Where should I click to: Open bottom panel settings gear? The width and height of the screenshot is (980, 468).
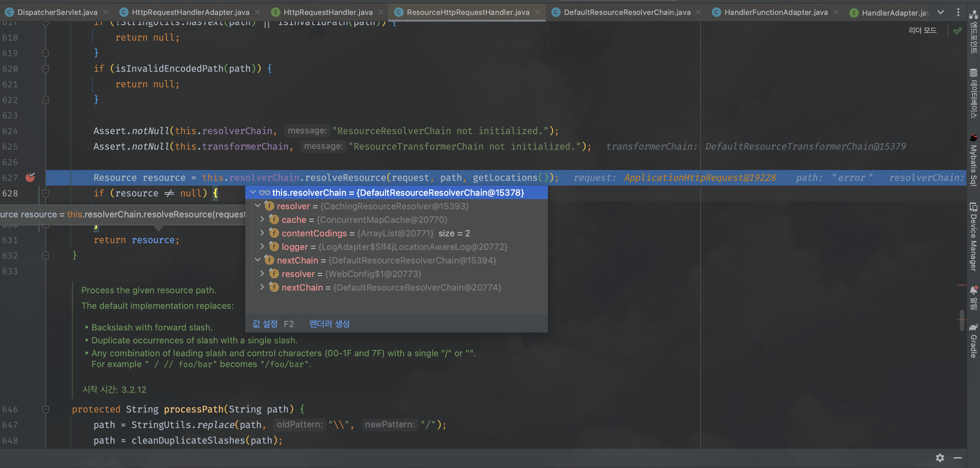(940, 458)
